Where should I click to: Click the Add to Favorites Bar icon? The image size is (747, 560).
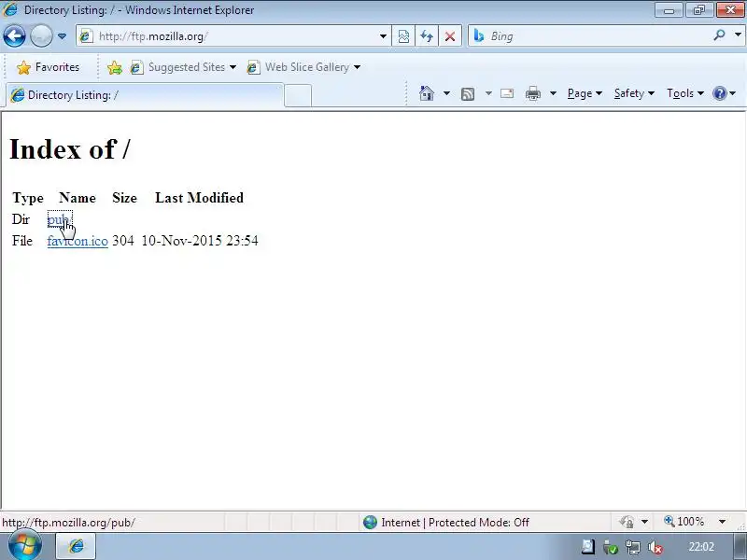tap(114, 67)
